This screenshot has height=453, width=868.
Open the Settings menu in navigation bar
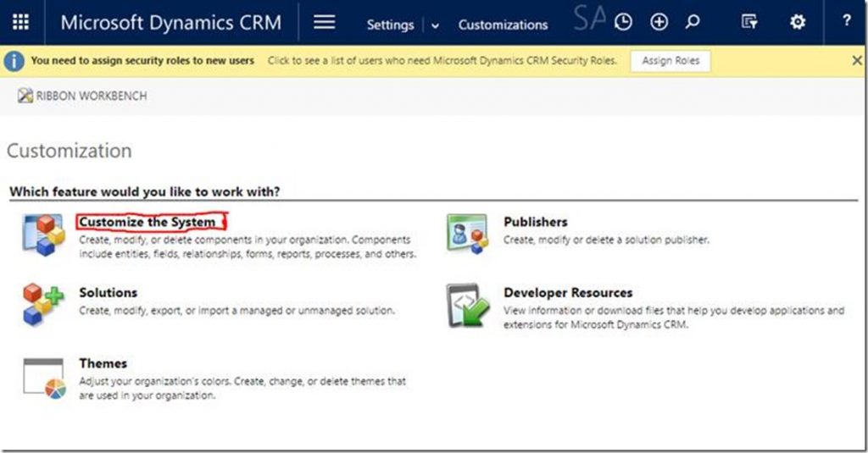click(x=390, y=25)
